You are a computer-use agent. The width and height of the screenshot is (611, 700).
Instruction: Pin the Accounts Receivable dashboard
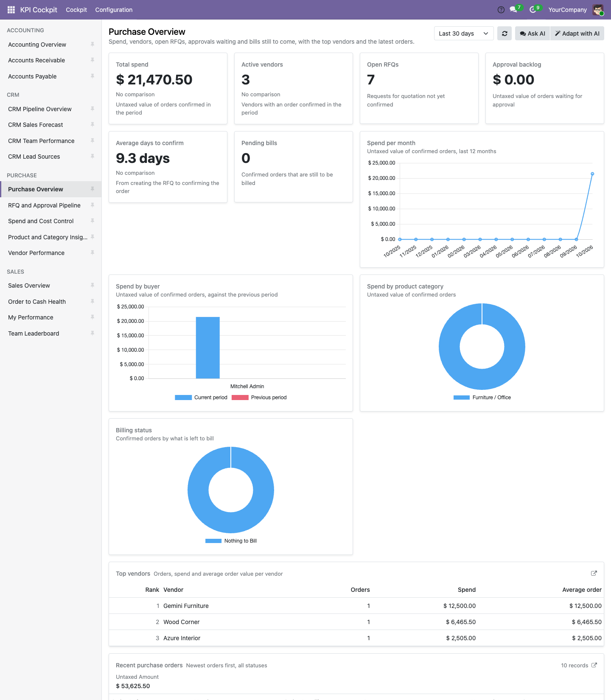(92, 60)
